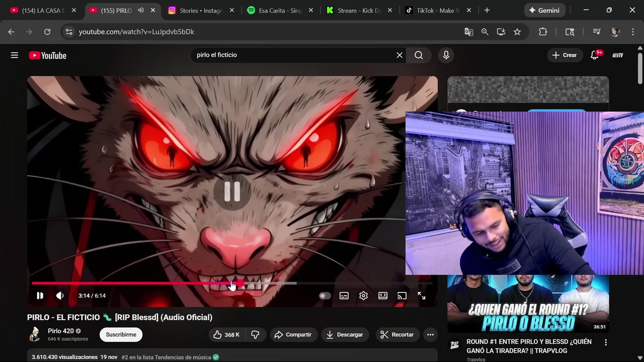Switch to the Spotify Esa Carita tab
The width and height of the screenshot is (644, 362).
(279, 11)
